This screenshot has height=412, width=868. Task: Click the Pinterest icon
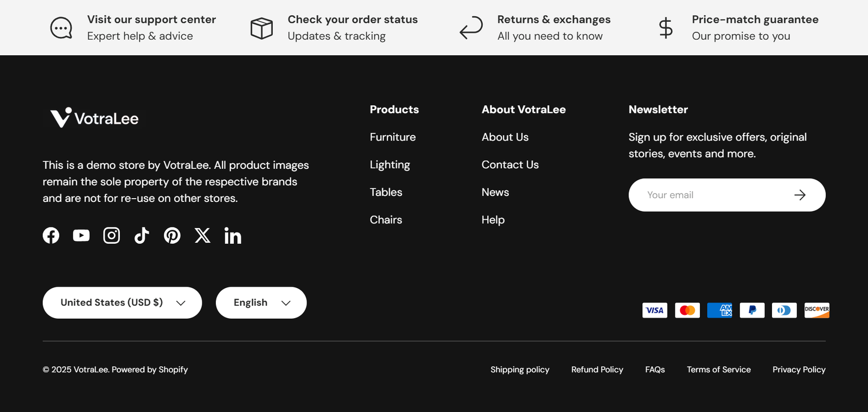[x=172, y=236]
